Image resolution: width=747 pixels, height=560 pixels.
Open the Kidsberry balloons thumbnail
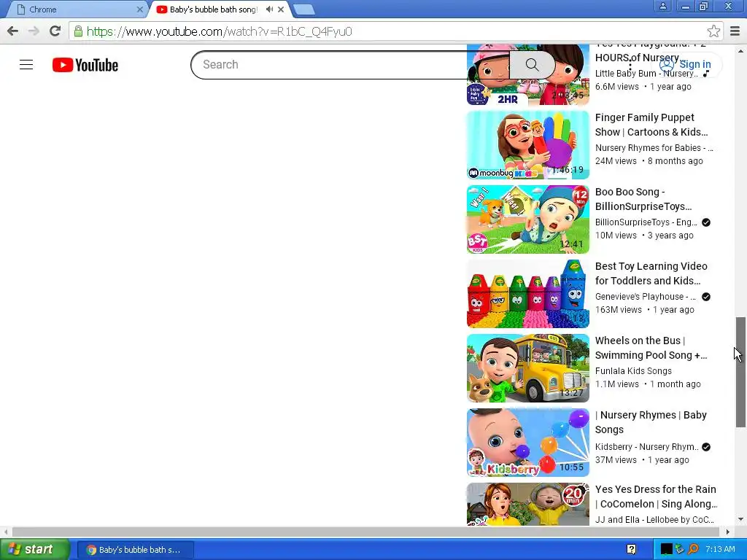click(x=528, y=442)
